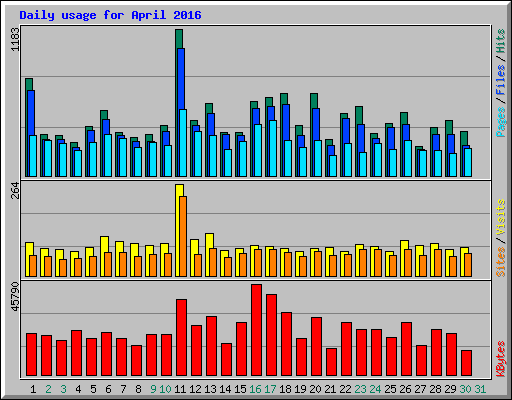Click the red KBytes bar for day 21

331,362
